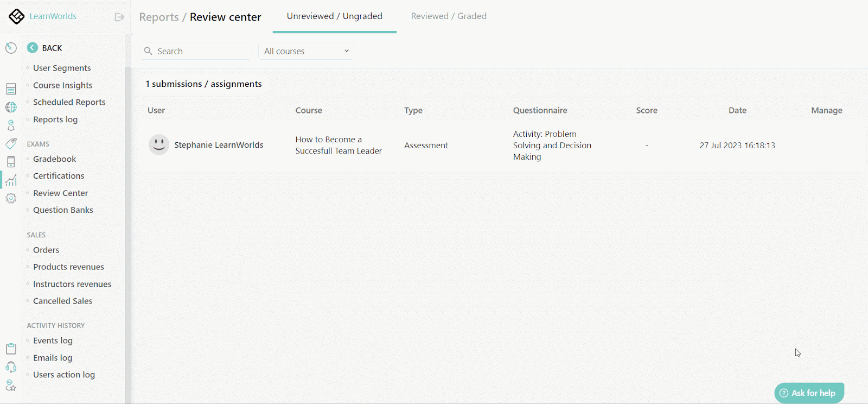Image resolution: width=868 pixels, height=404 pixels.
Task: Click the round BACK arrow button
Action: 33,48
